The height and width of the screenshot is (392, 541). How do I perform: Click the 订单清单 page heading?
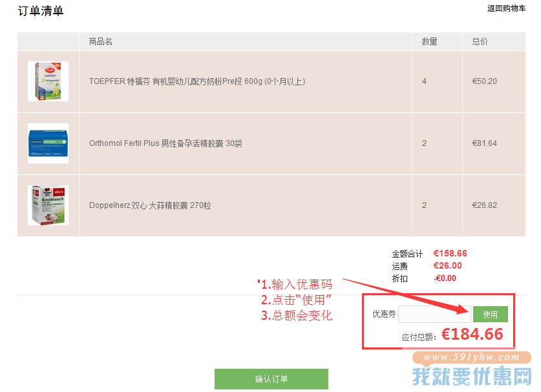pyautogui.click(x=41, y=11)
